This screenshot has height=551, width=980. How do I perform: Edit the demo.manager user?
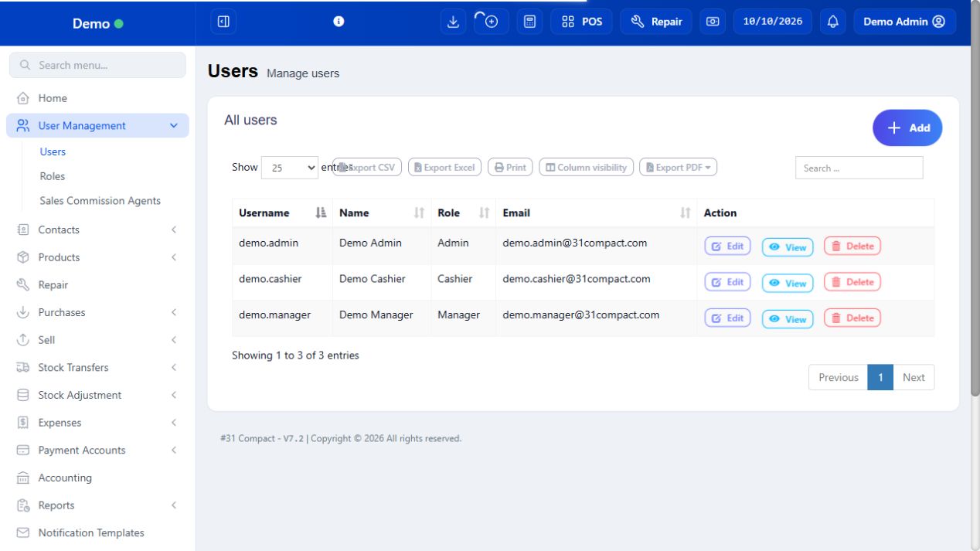click(727, 318)
